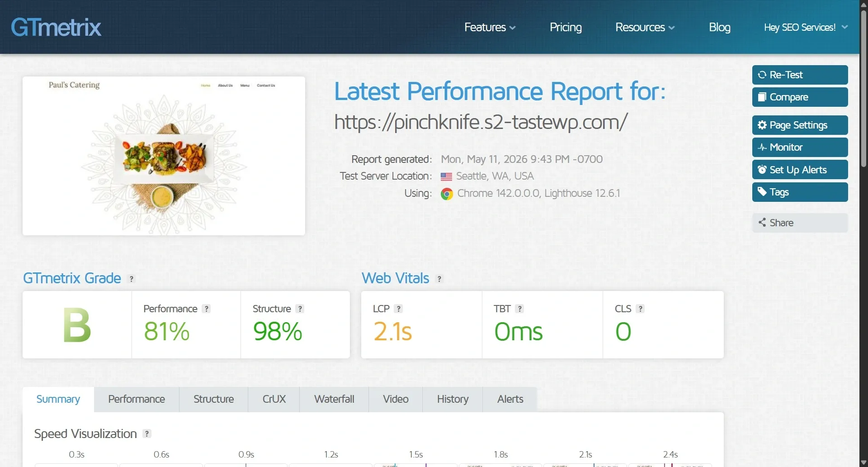This screenshot has height=467, width=868.
Task: Open GTmetrix Grade help question mark
Action: [x=132, y=279]
